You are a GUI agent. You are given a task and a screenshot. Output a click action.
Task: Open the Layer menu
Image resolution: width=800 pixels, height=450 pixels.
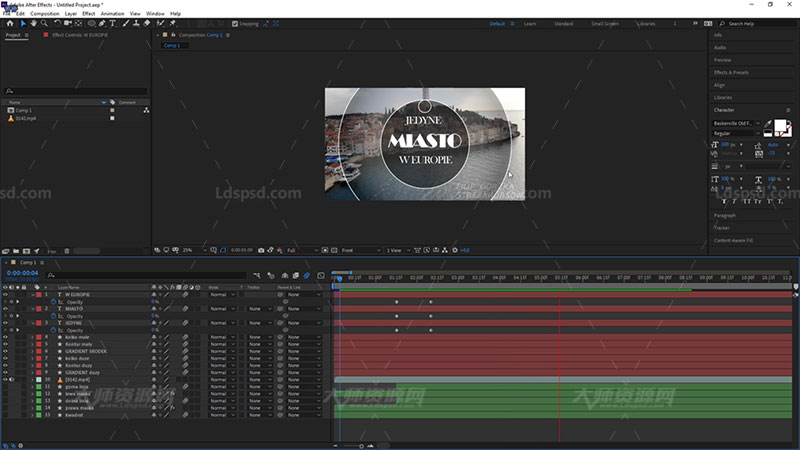coord(71,14)
